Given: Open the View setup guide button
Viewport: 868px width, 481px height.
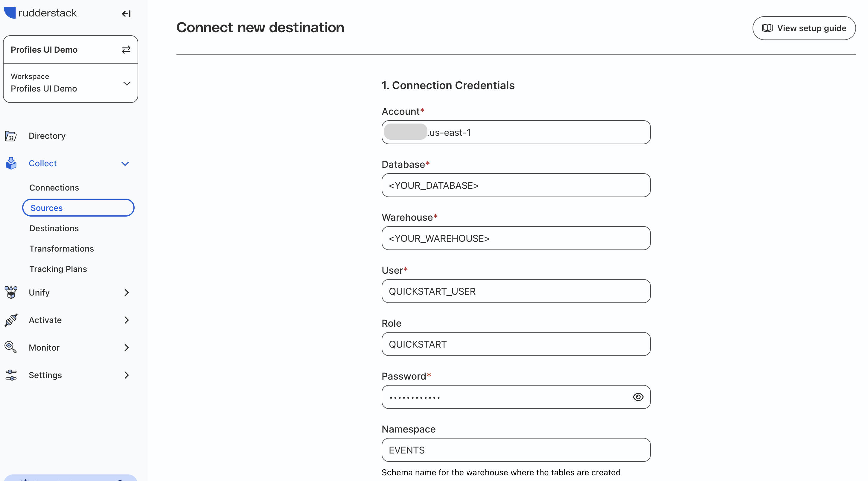Looking at the screenshot, I should (x=804, y=28).
